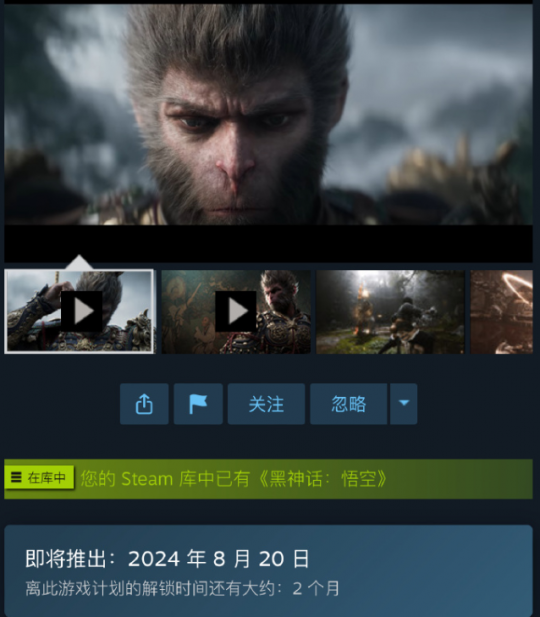Click the 《黑神话：悟空》 title in banner
Screen dimensions: 540x617
pyautogui.click(x=322, y=479)
